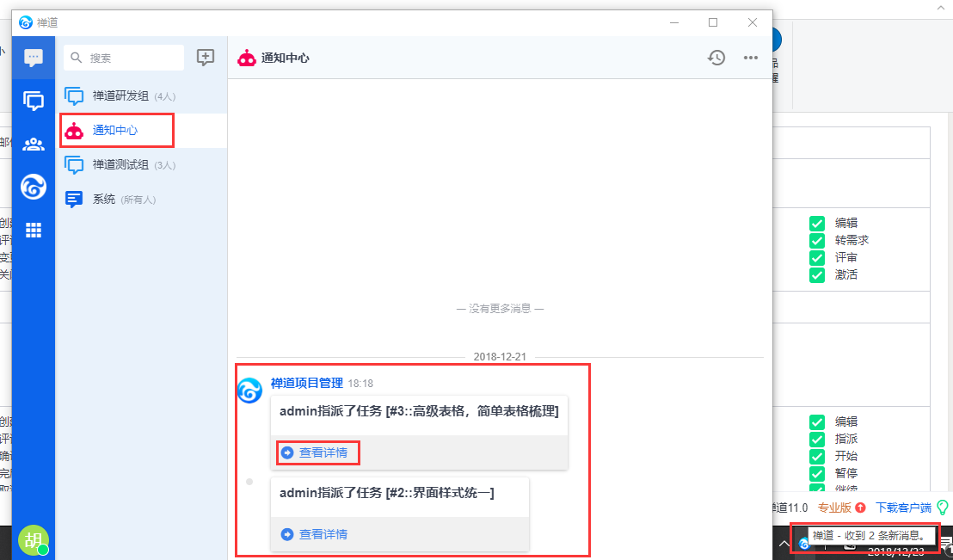Uncheck the 暂停 checkbox

[817, 473]
